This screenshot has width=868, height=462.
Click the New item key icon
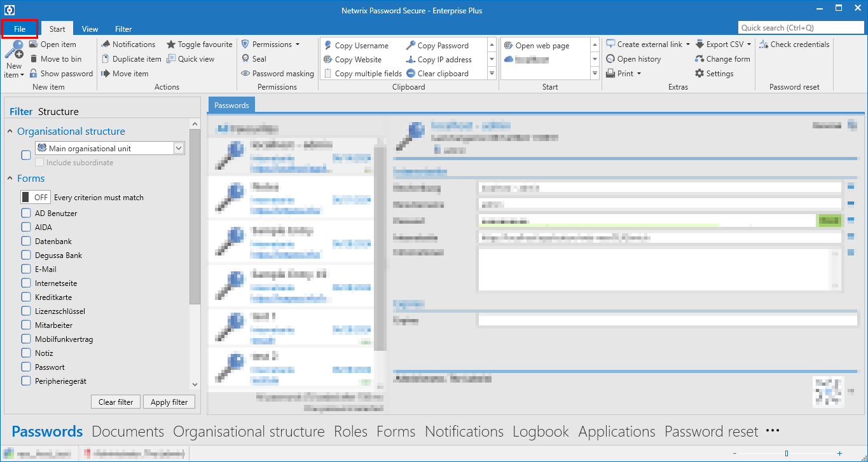[x=14, y=50]
